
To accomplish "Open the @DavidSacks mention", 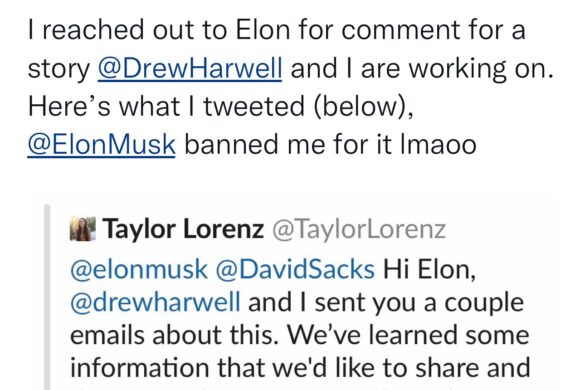I will pyautogui.click(x=295, y=269).
